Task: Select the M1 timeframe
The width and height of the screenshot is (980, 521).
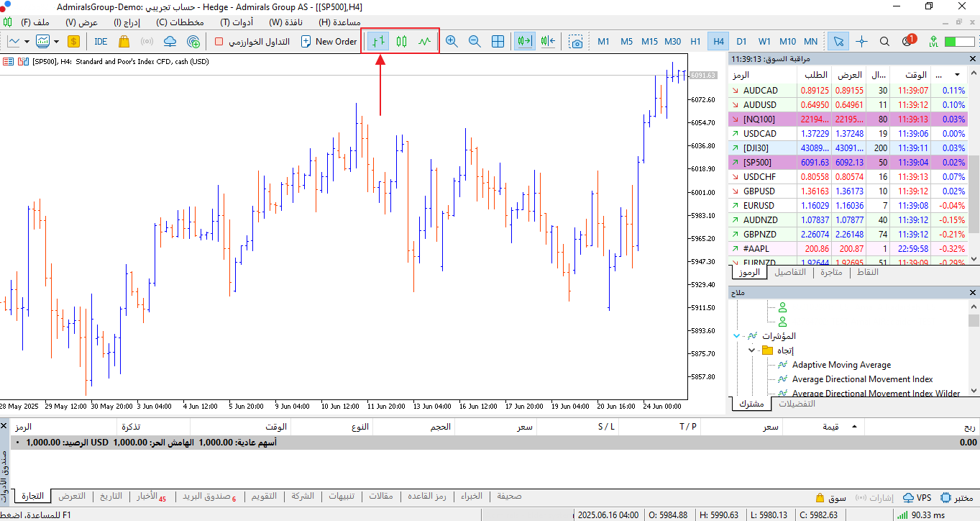Action: point(603,41)
